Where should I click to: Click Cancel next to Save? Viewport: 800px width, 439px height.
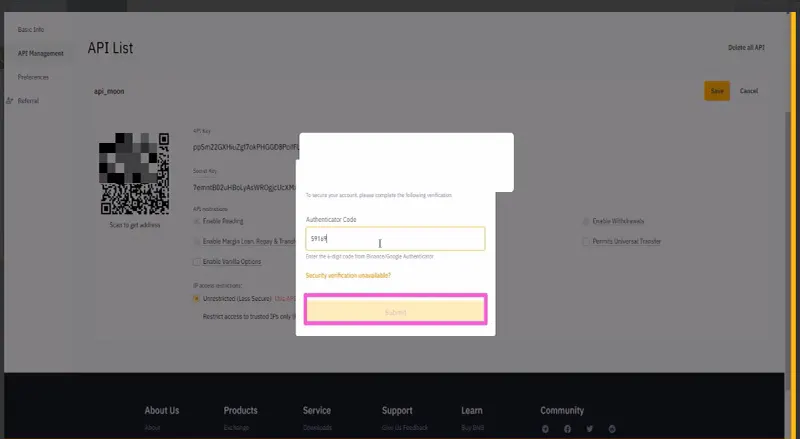[749, 91]
